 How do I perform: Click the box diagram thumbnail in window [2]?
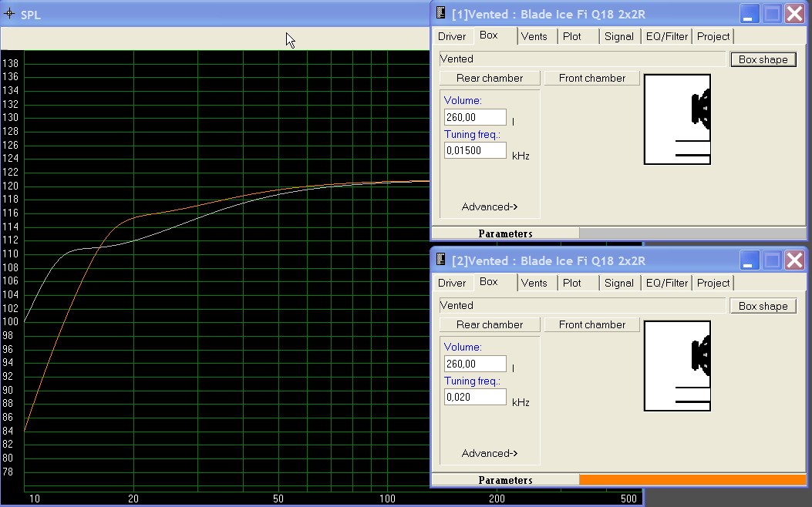pos(677,366)
